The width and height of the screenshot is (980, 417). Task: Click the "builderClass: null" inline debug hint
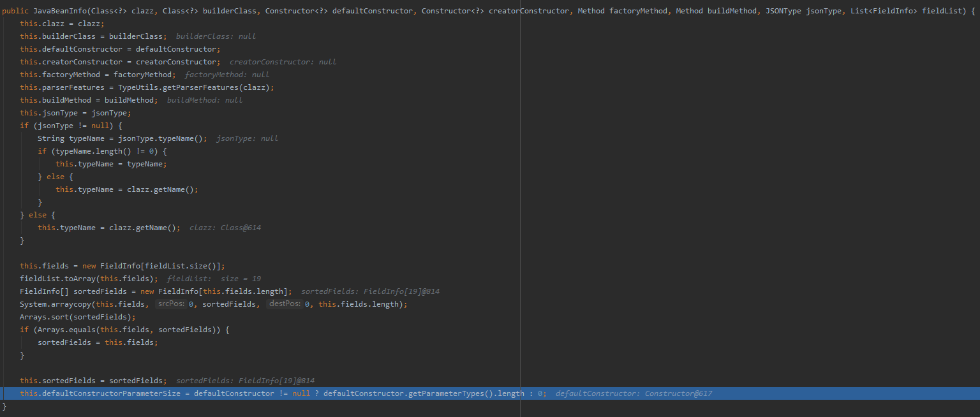coord(216,36)
